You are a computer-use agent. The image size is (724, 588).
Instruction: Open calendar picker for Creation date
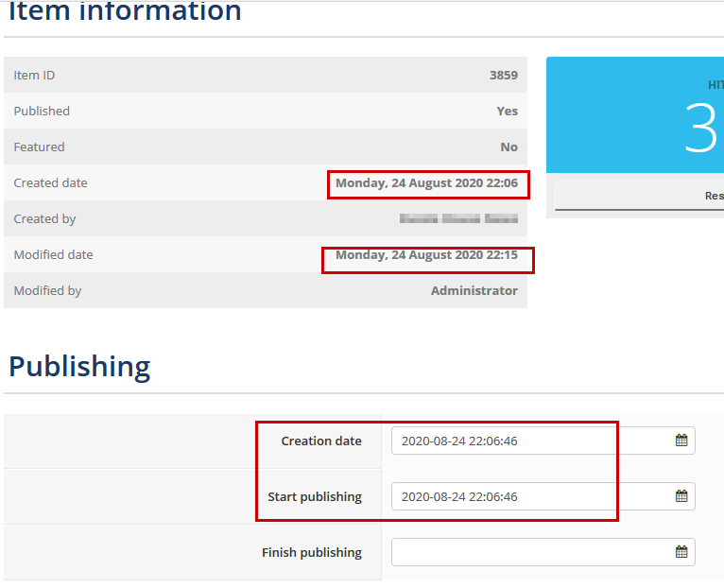681,441
